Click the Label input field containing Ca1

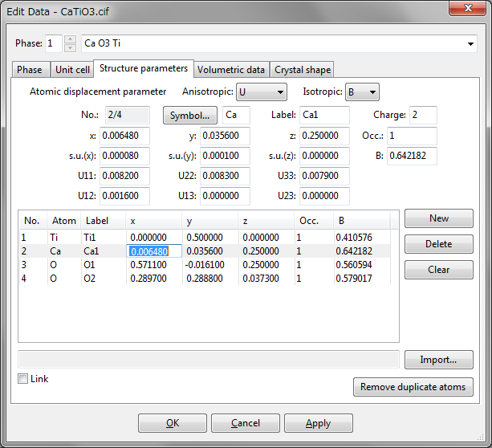tap(324, 116)
